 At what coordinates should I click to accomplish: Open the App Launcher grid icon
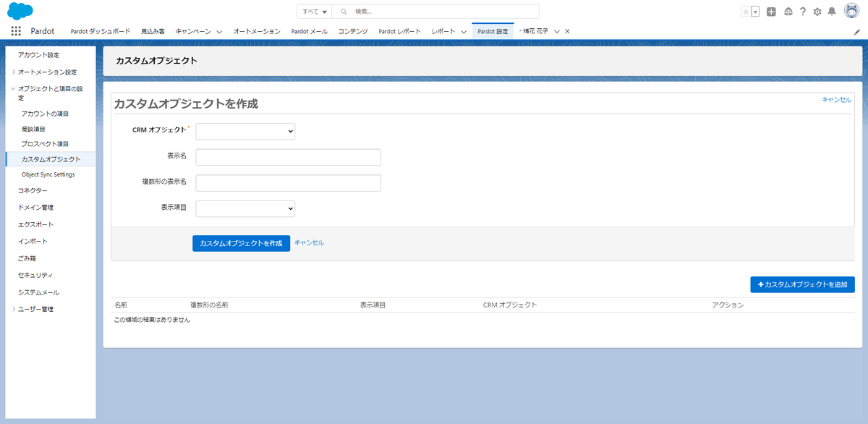coord(16,31)
